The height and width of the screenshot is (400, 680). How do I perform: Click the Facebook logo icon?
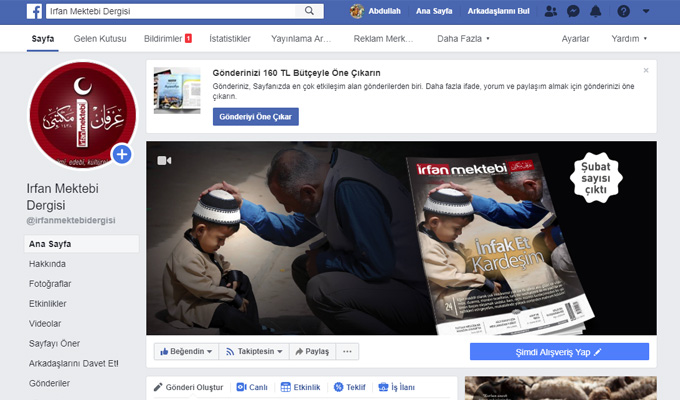34,11
